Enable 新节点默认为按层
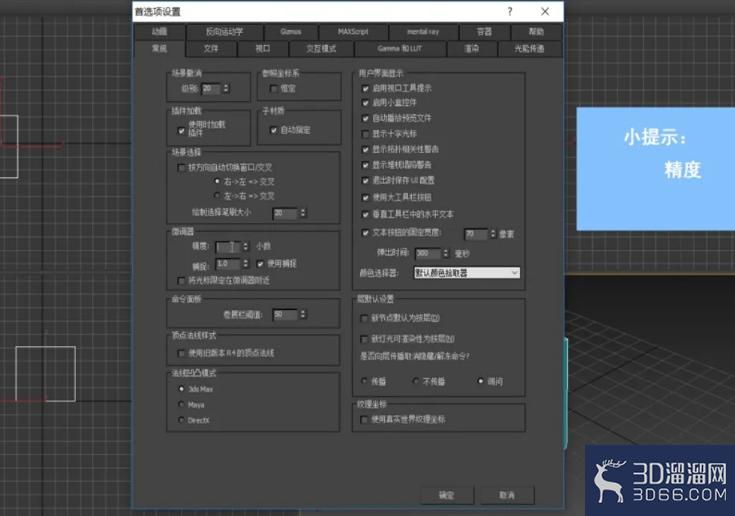This screenshot has height=516, width=735. (364, 318)
